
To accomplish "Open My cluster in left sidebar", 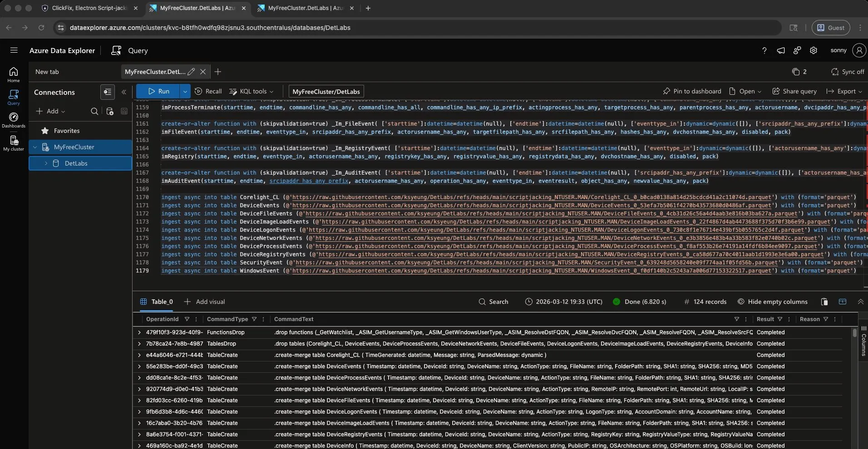I will pos(14,143).
